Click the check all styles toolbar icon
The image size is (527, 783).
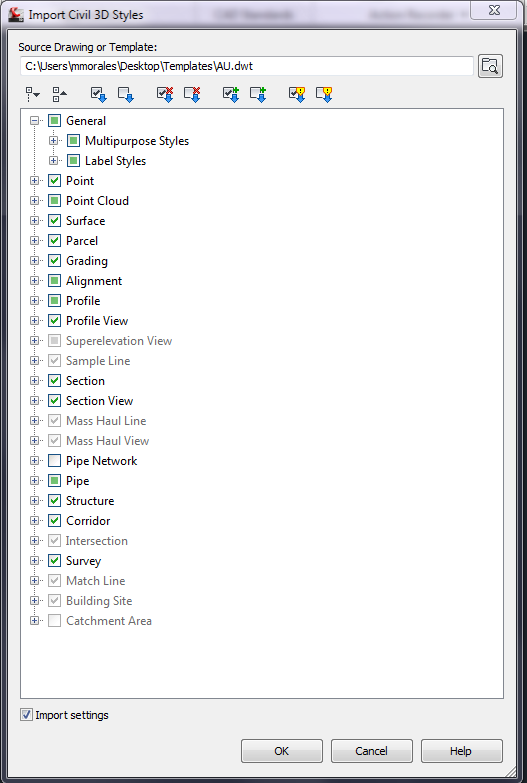point(98,94)
